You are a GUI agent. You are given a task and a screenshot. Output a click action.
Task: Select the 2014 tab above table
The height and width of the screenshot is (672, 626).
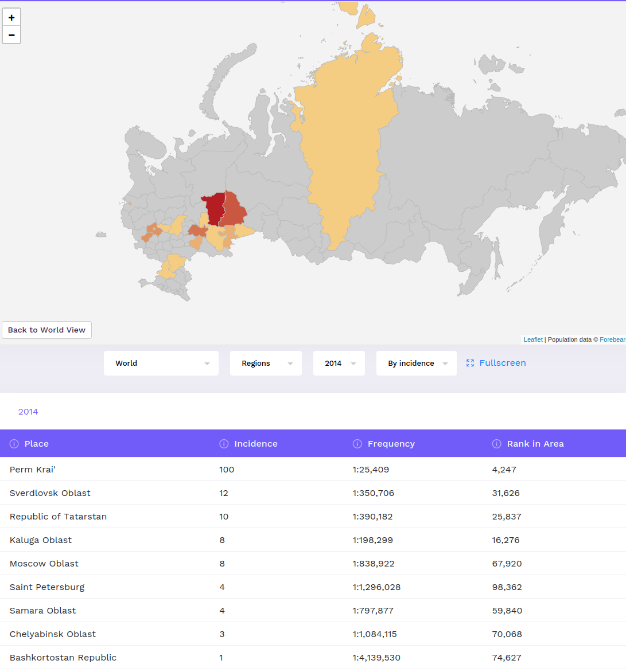tap(28, 412)
